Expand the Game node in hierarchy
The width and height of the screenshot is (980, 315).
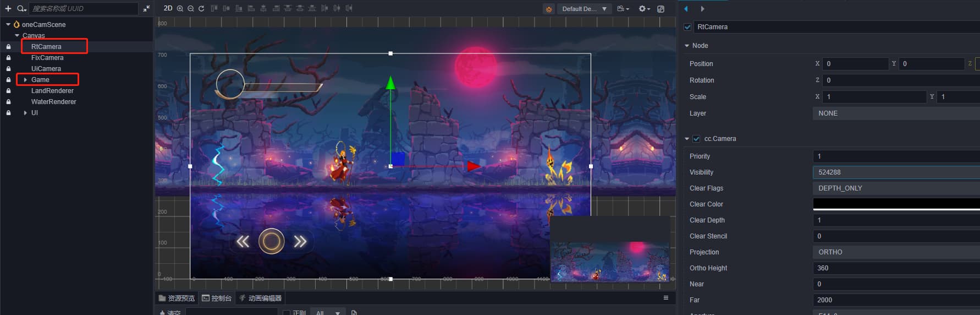click(25, 80)
